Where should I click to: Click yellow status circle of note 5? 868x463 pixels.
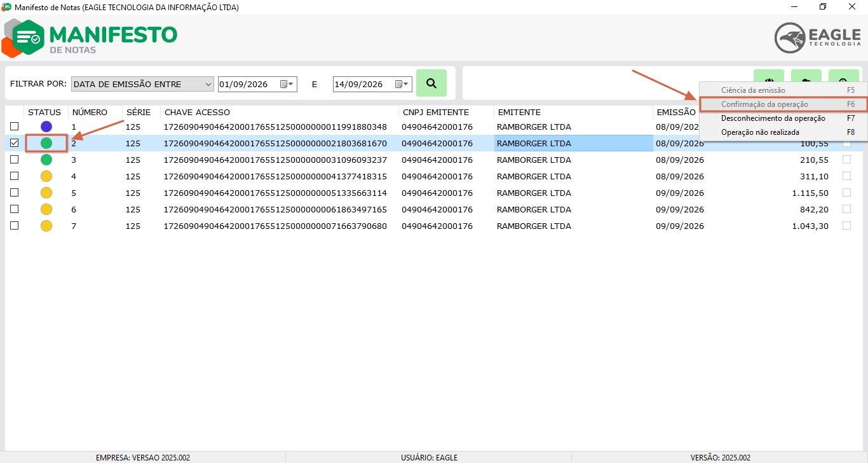46,193
